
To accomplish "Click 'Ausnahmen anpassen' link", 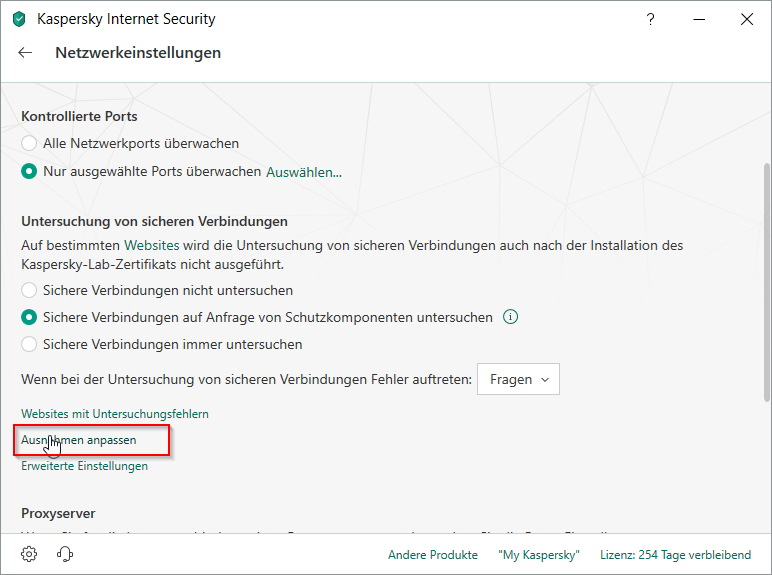I will pos(79,439).
